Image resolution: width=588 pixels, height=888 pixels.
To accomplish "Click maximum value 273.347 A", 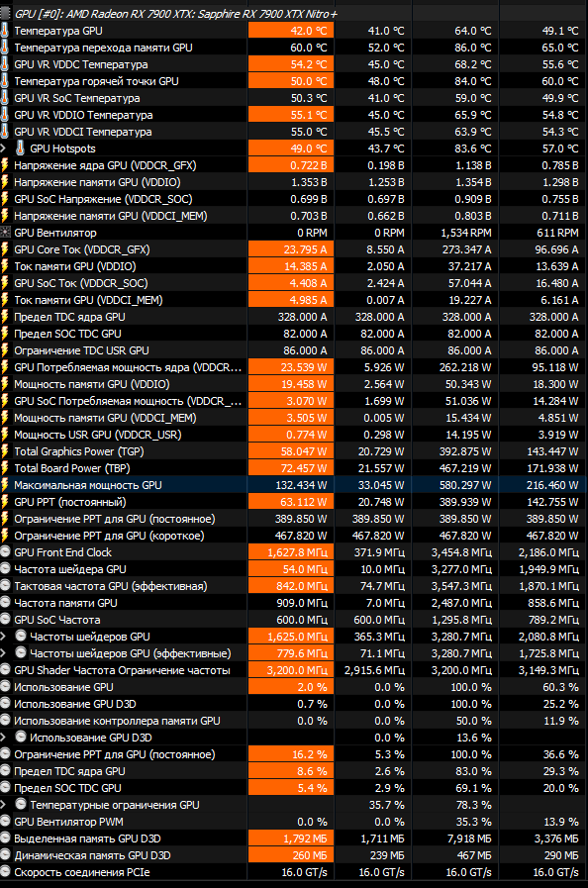I will (467, 249).
